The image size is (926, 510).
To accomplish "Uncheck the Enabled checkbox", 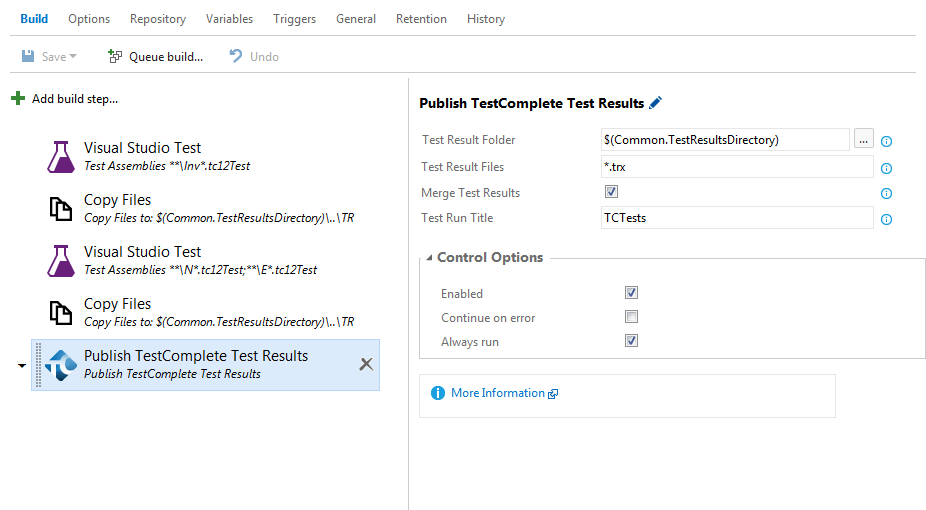I will tap(631, 293).
